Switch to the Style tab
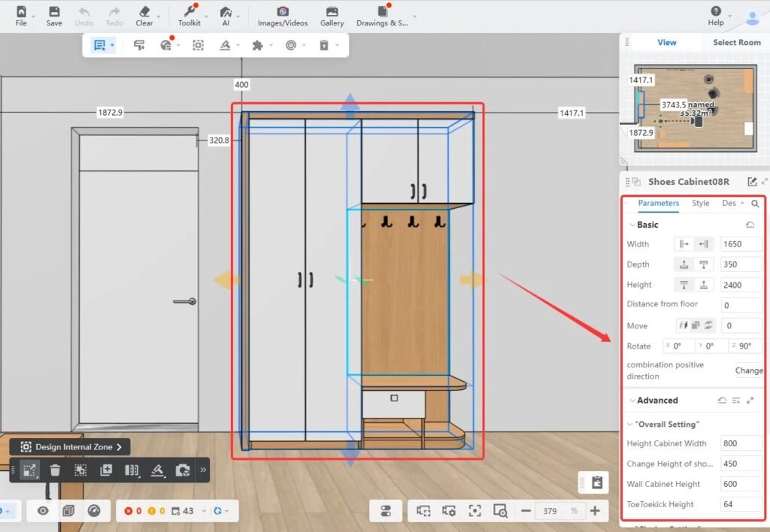Screen dimensions: 770x532 coord(700,203)
